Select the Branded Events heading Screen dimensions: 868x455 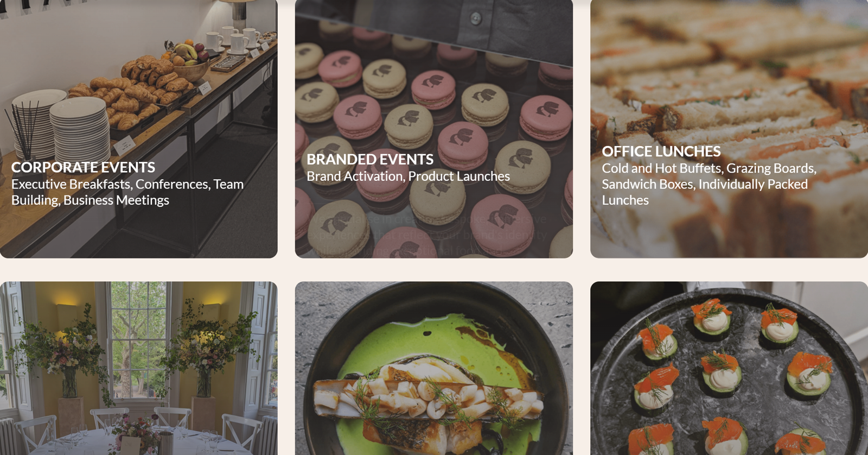pos(370,159)
